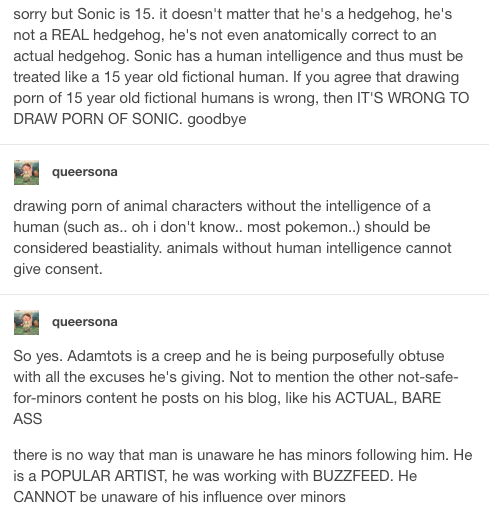This screenshot has width=489, height=512.
Task: Click the words give consent
Action: coord(58,269)
